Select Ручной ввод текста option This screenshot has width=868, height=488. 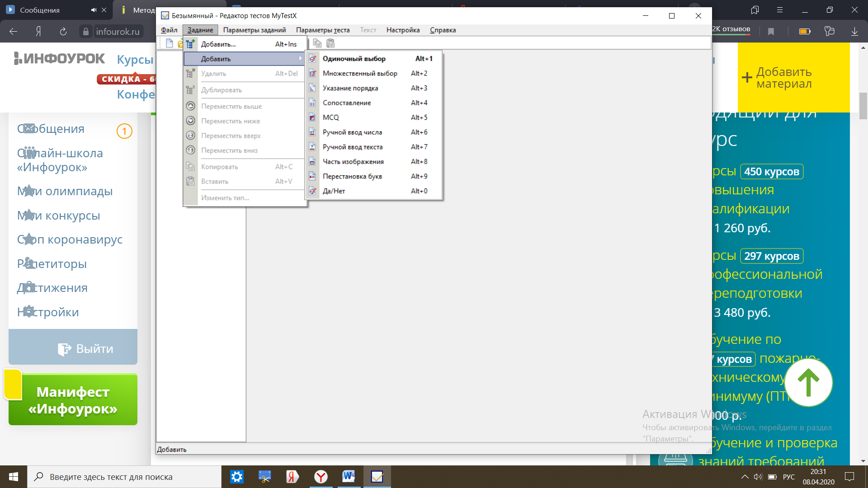[x=373, y=147]
